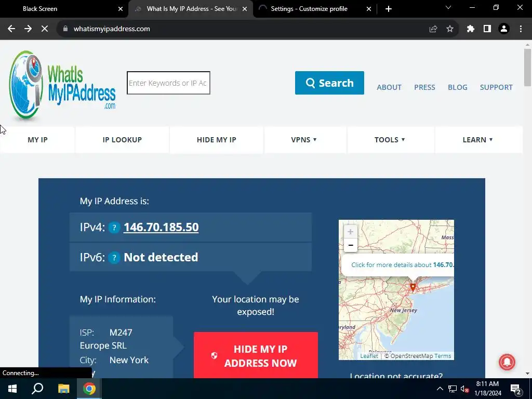Open the OpenStreetMap Terms link
The width and height of the screenshot is (532, 399).
[443, 356]
